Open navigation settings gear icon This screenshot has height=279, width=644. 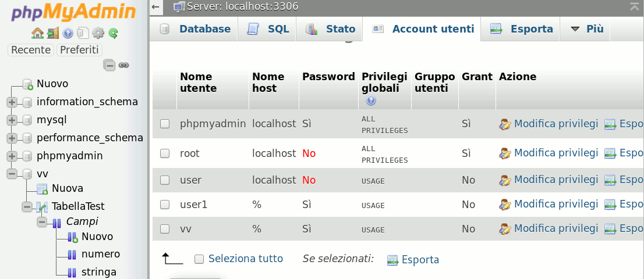(x=98, y=33)
